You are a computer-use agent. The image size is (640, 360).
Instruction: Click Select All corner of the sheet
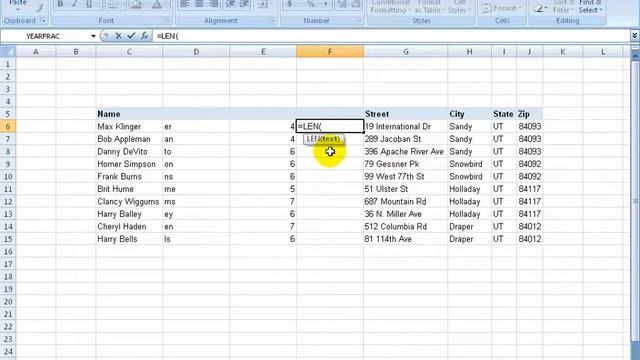coord(8,51)
